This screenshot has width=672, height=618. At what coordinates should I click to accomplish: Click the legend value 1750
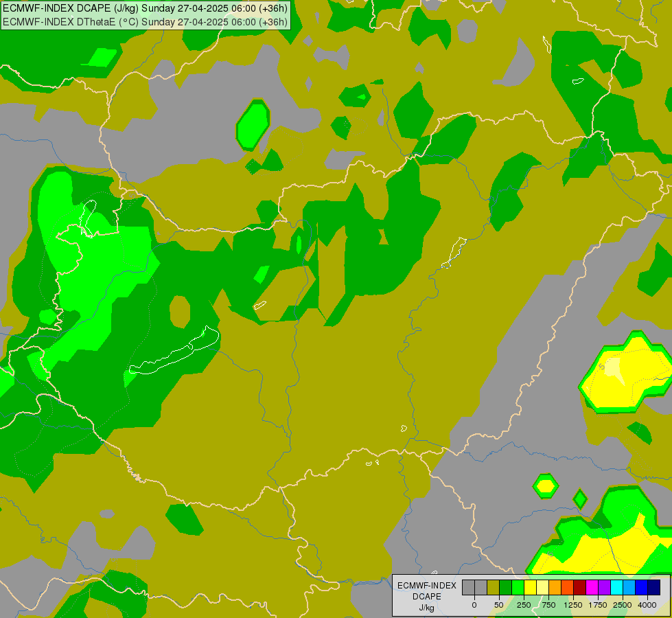coord(598,605)
